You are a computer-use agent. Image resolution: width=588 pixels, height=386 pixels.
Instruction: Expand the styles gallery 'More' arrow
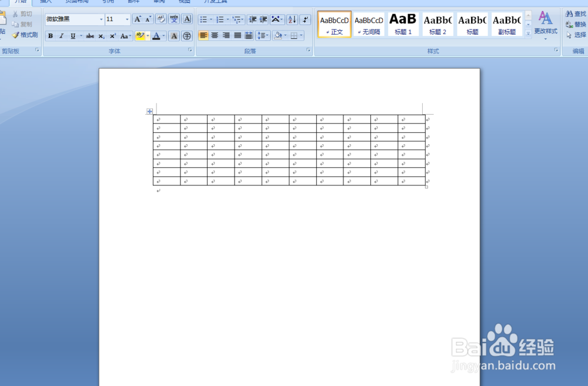point(528,34)
